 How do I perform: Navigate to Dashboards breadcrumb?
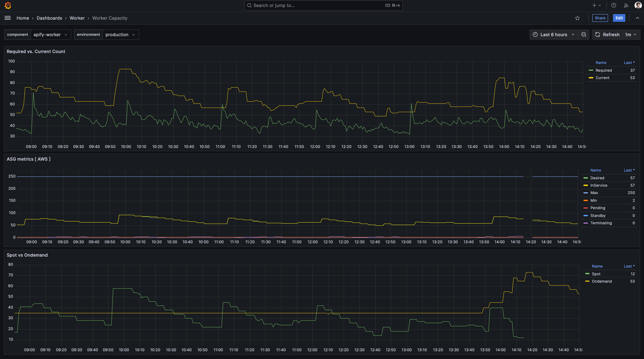pyautogui.click(x=49, y=18)
